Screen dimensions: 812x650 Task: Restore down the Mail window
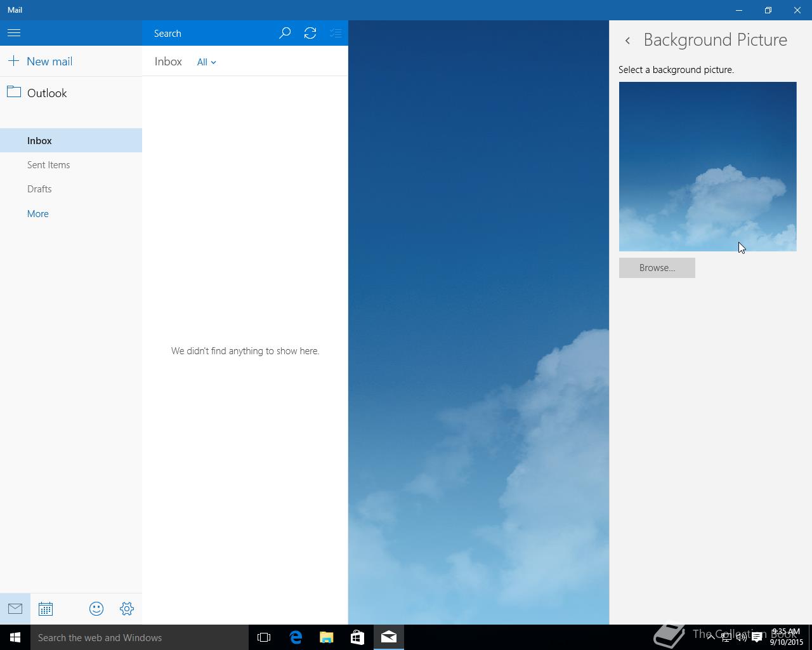(x=768, y=10)
